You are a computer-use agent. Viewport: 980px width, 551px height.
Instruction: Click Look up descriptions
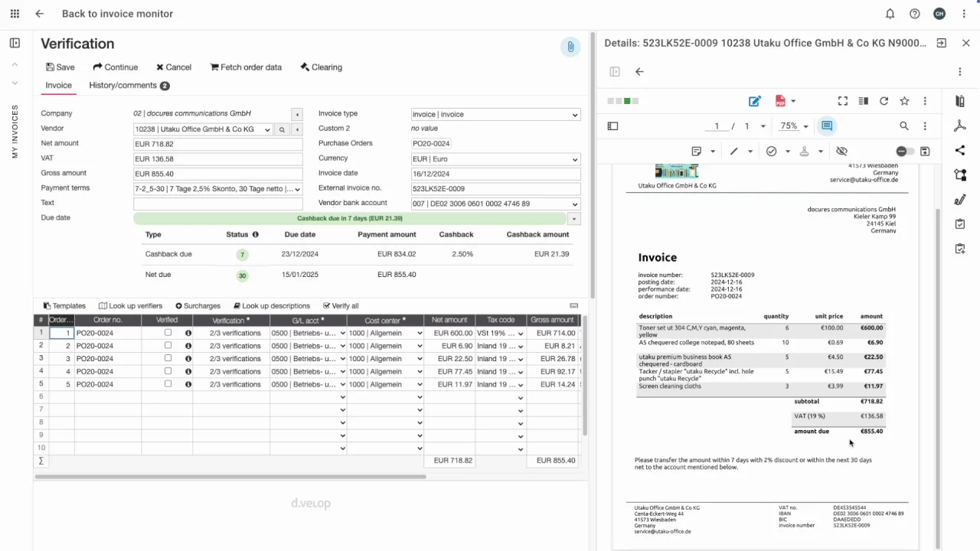[272, 306]
